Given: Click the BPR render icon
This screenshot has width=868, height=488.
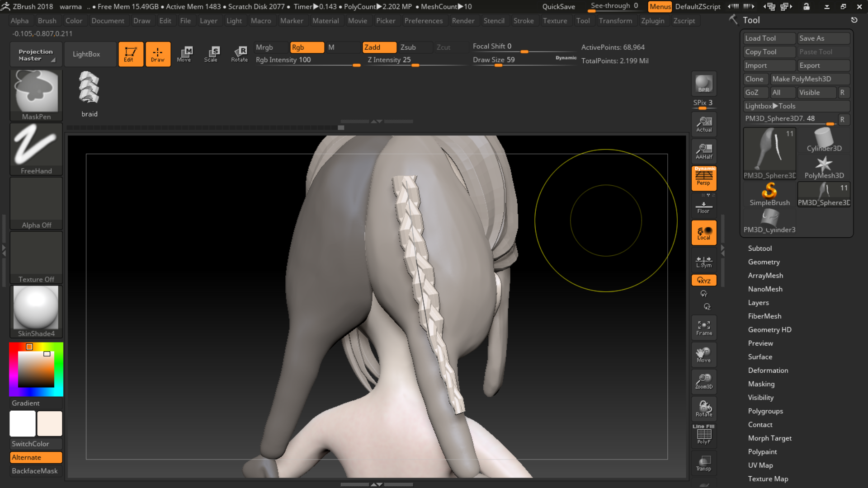Looking at the screenshot, I should (703, 84).
